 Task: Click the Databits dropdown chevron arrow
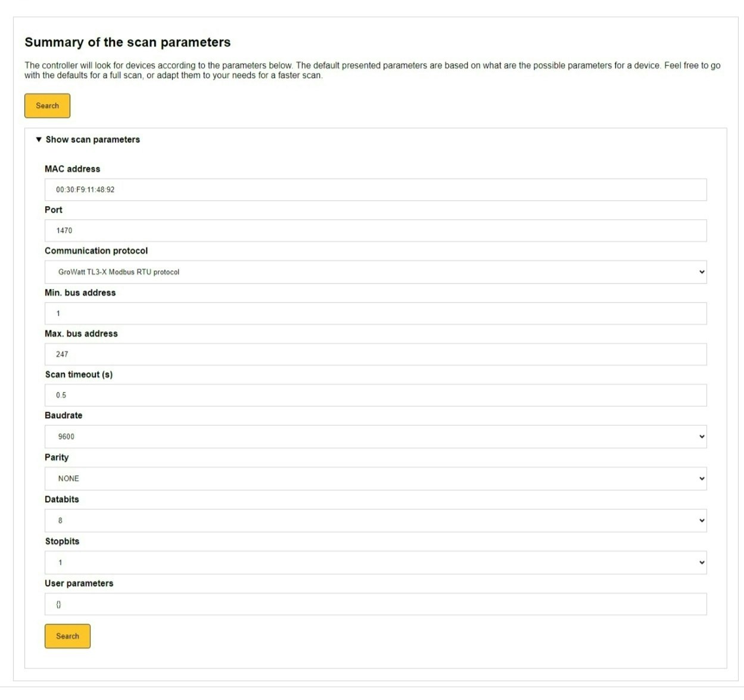(x=702, y=521)
